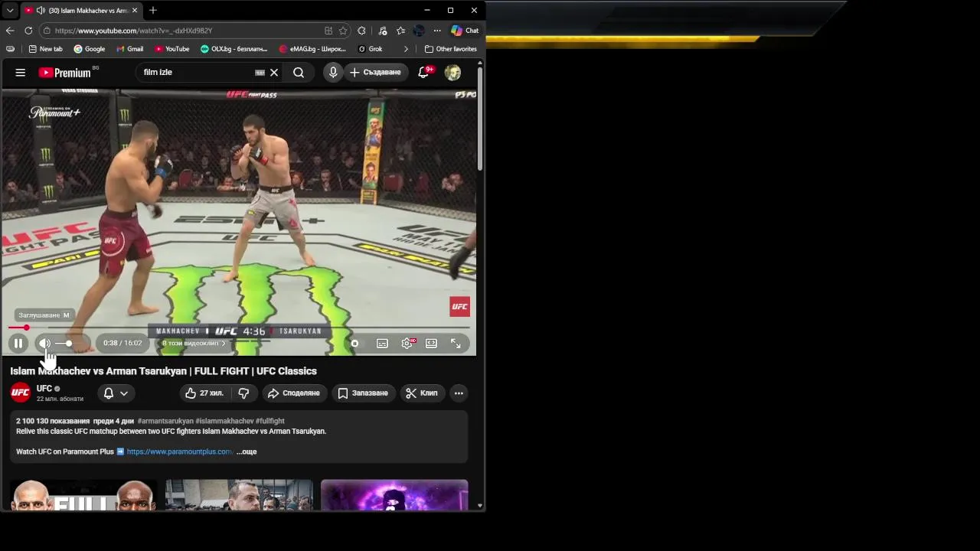Show more bookmarks chevron

(406, 49)
